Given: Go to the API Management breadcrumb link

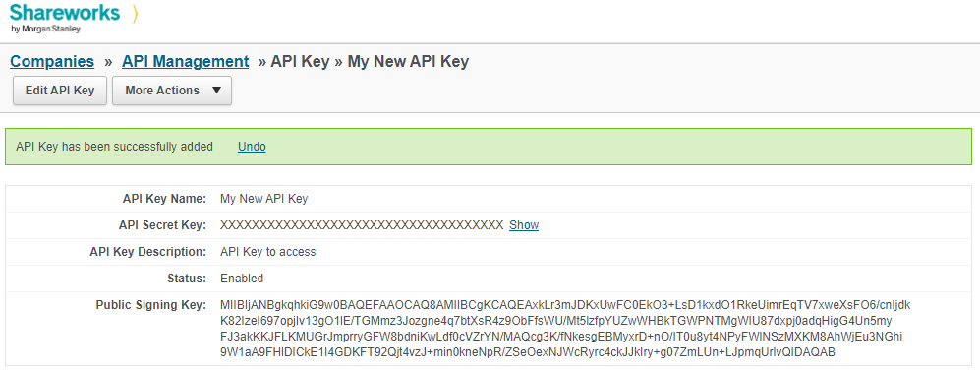Looking at the screenshot, I should tap(185, 61).
